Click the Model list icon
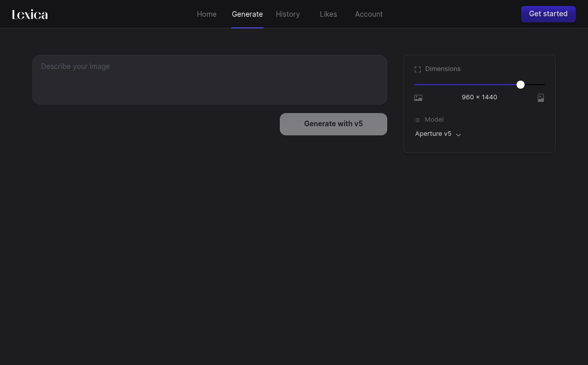588x365 pixels. point(417,120)
